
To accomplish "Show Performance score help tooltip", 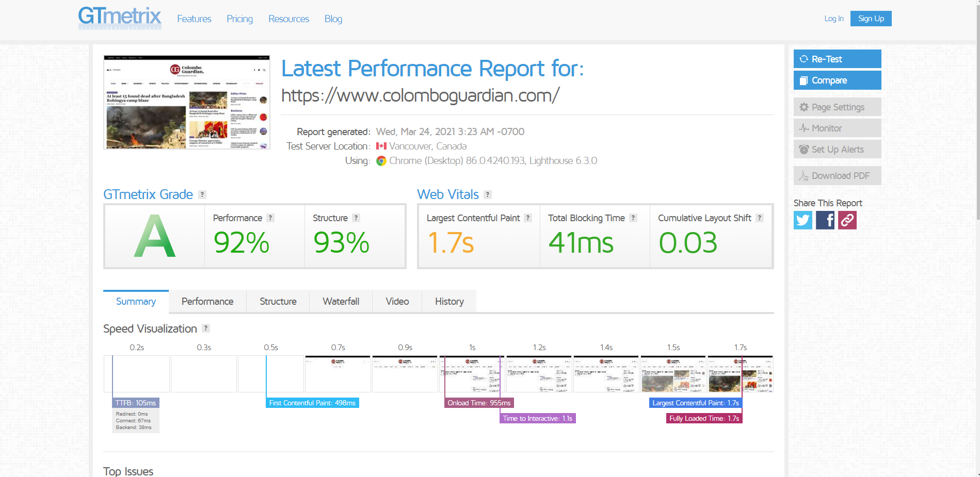I will point(270,218).
